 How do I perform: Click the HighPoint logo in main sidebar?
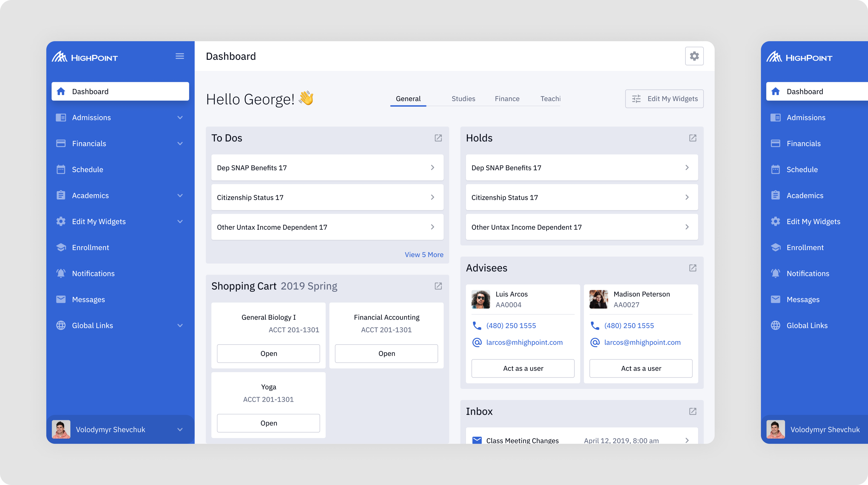[85, 57]
